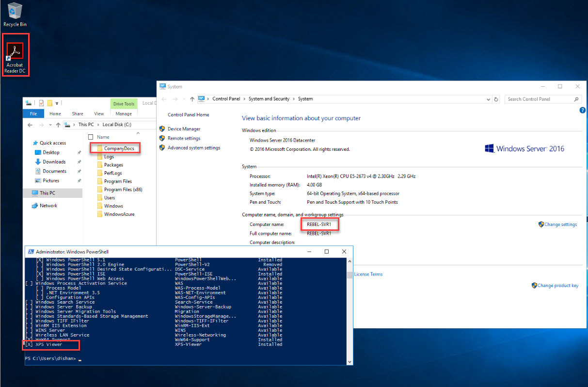Image resolution: width=588 pixels, height=387 pixels.
Task: Click the magnifier icon in Search Control Panel
Action: [x=576, y=99]
